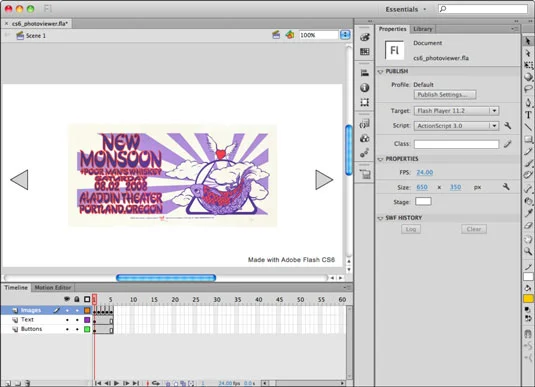Viewport: 535px width, 387px height.
Task: Select the Subselection tool
Action: tap(528, 53)
